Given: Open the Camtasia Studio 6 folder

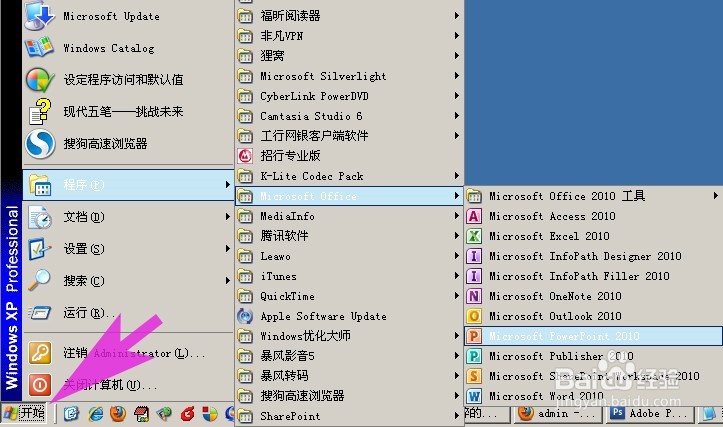Looking at the screenshot, I should [350, 116].
